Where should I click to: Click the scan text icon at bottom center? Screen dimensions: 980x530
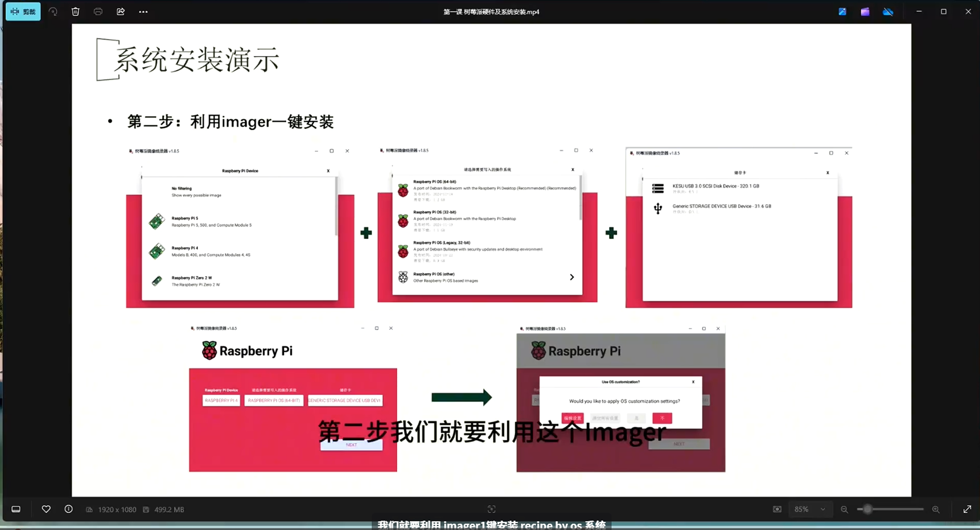pyautogui.click(x=491, y=509)
